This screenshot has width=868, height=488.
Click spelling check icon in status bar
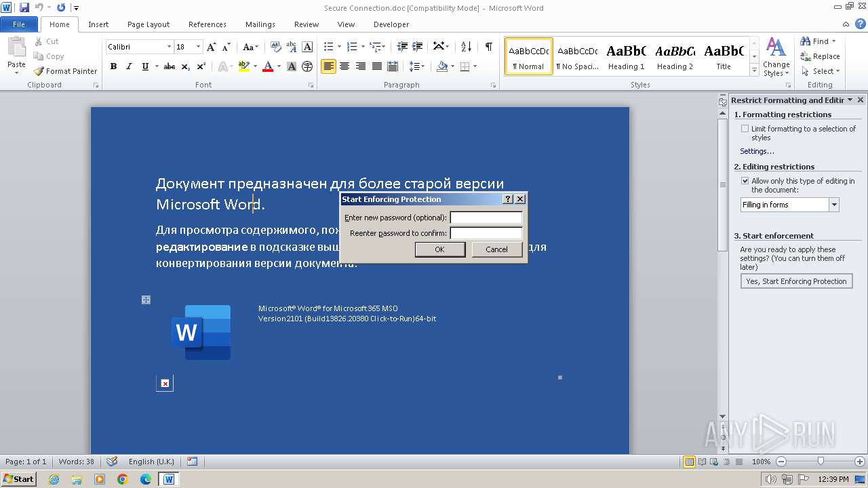click(x=112, y=462)
